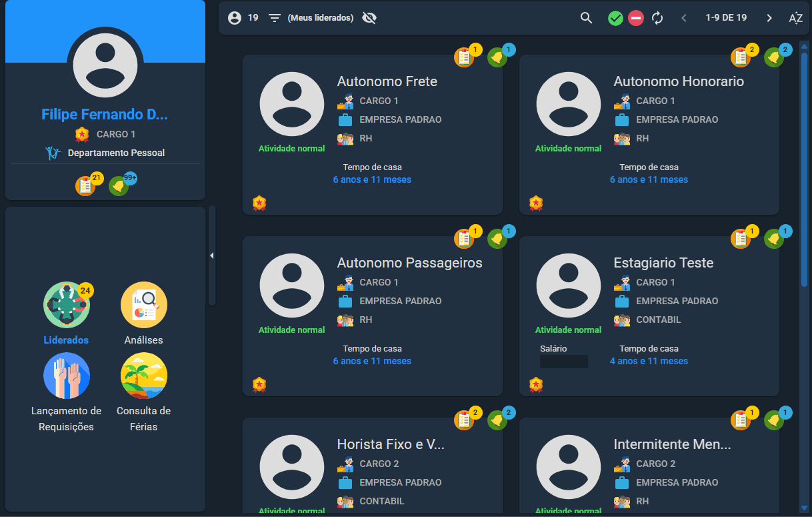Click the search magnifier in toolbar
The height and width of the screenshot is (517, 812).
click(586, 18)
